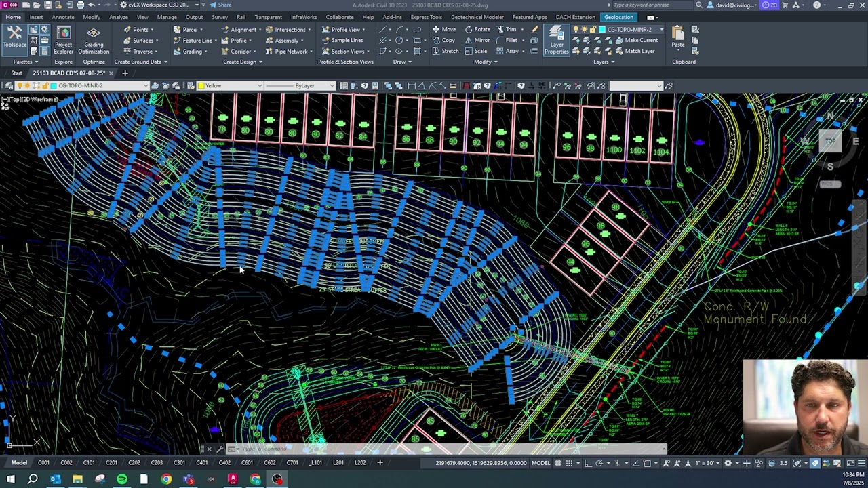Screen dimensions: 868x488
Task: Open Spotify from the Windows taskbar
Action: point(122,479)
